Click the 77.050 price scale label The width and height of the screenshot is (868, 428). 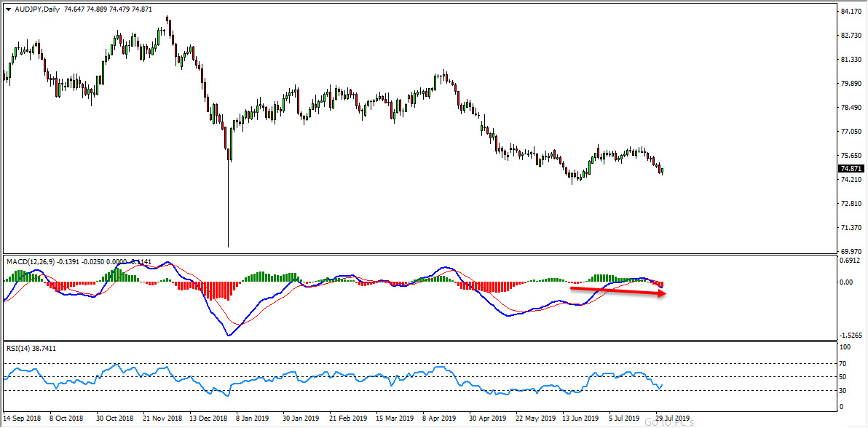(x=850, y=132)
